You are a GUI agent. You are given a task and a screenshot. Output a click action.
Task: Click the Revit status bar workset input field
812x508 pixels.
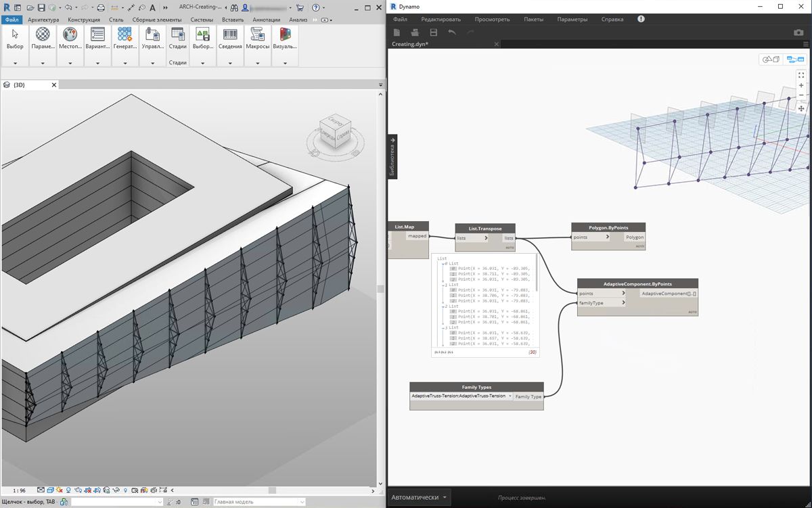click(x=117, y=502)
